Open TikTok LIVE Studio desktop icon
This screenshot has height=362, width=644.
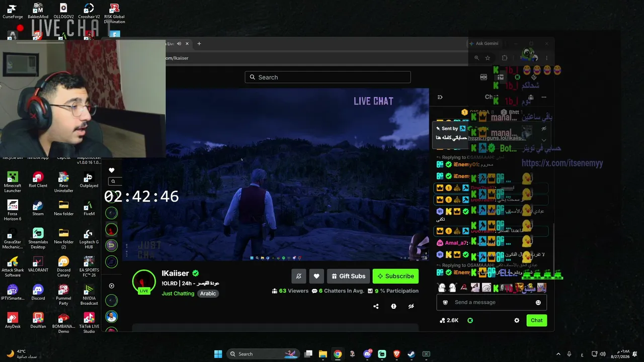click(89, 323)
